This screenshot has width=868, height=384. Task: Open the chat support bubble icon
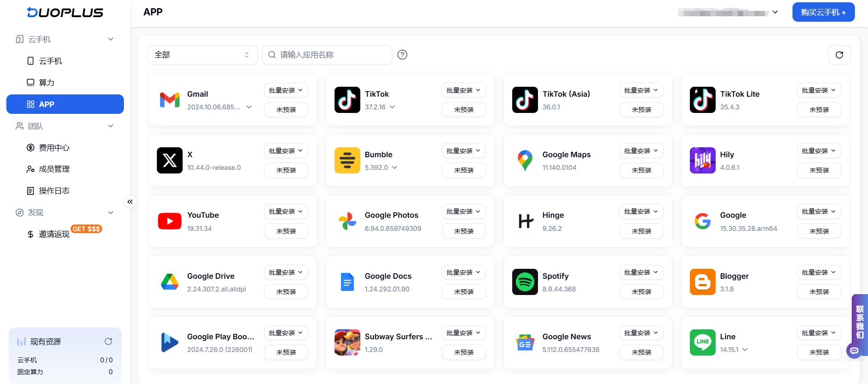tap(854, 351)
